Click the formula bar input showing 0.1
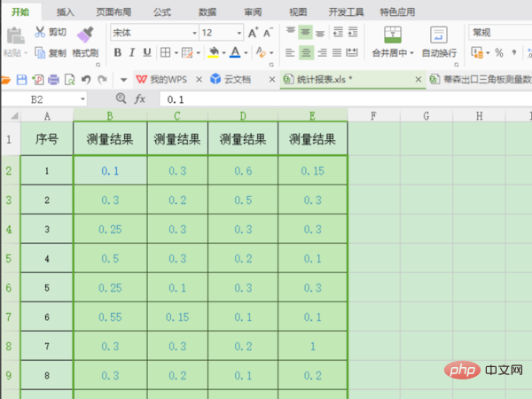This screenshot has height=399, width=532. 346,99
